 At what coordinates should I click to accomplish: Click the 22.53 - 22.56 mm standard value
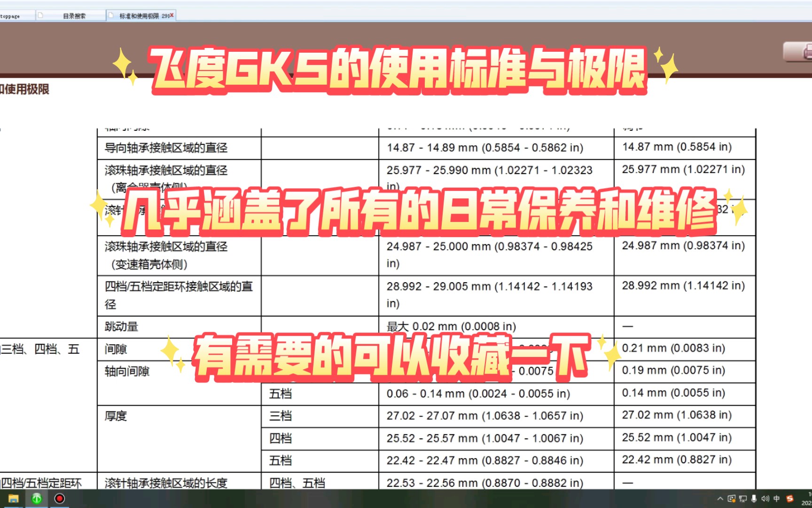pos(485,483)
